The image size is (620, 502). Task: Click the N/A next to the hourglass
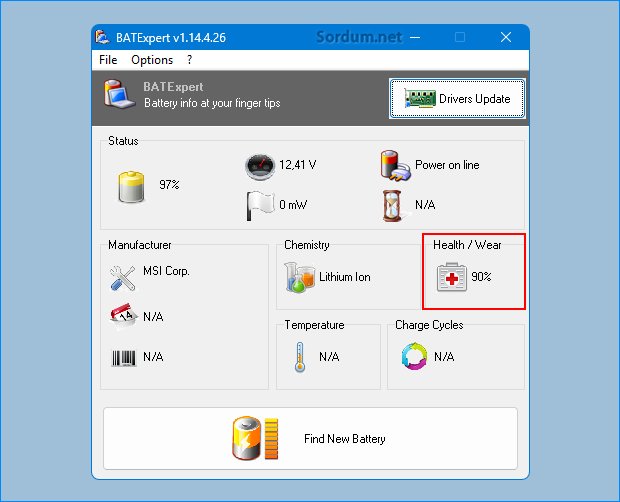[x=425, y=205]
